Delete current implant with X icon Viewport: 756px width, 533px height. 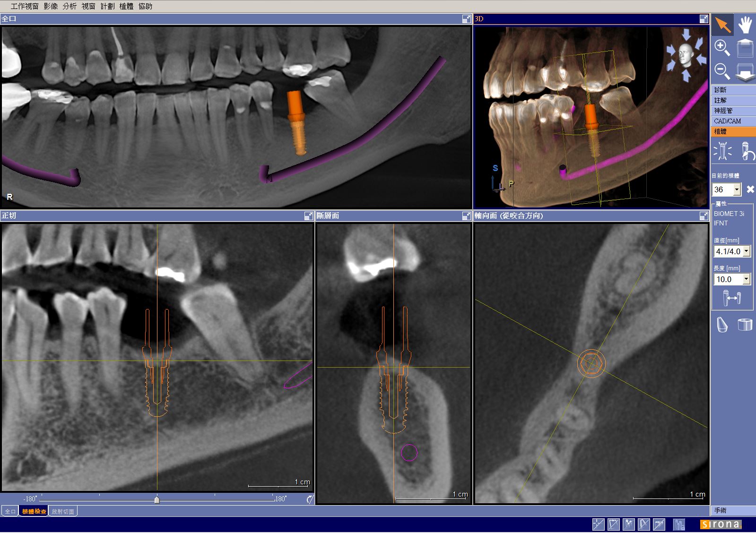click(750, 189)
